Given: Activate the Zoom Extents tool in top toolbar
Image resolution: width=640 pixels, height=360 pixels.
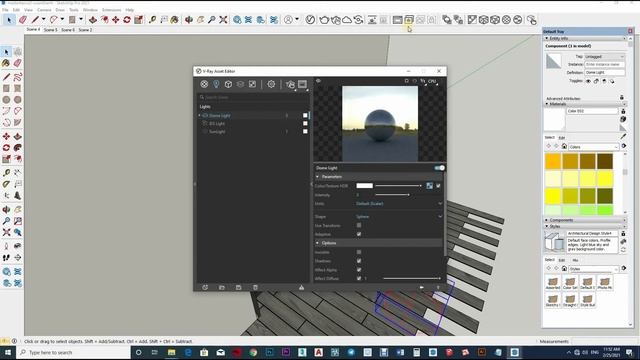Looking at the screenshot, I should (223, 20).
